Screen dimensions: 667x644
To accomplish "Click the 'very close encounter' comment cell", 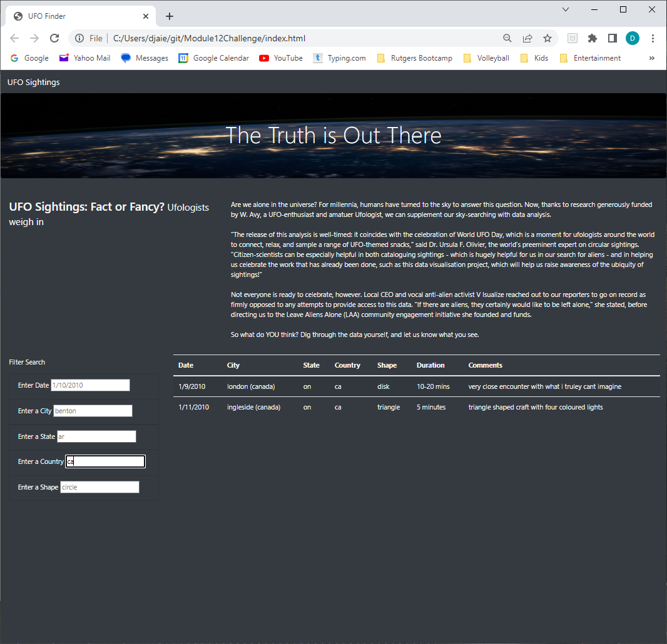I will (x=544, y=386).
